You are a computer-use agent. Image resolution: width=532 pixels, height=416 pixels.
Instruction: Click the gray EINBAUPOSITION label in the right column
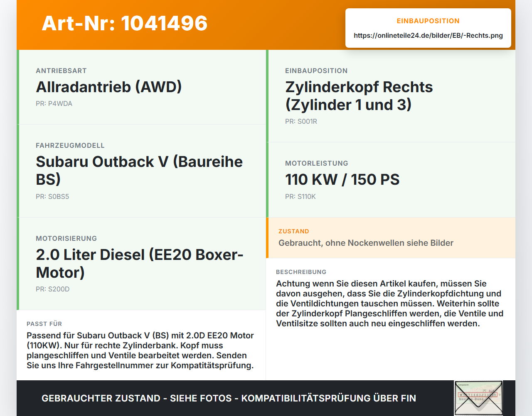[x=316, y=71]
